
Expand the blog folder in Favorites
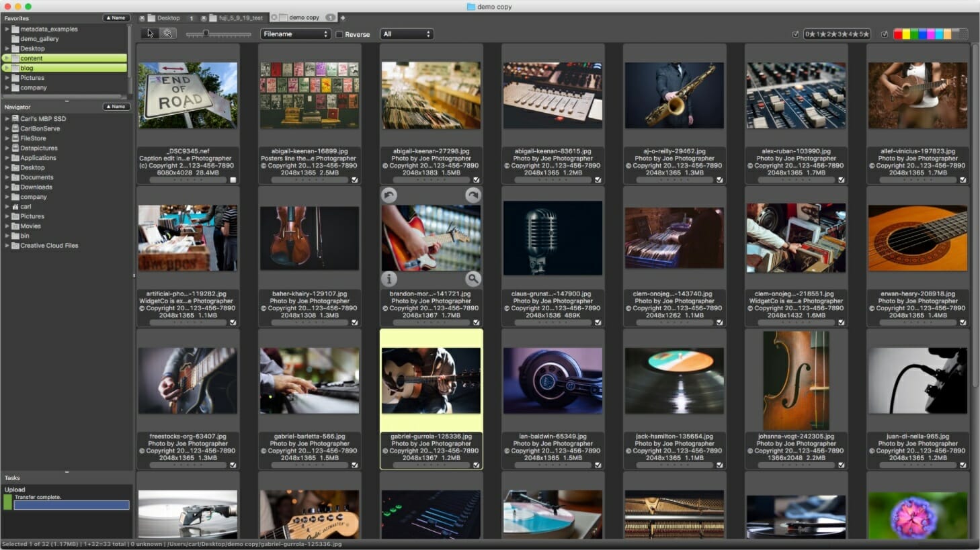pos(7,68)
